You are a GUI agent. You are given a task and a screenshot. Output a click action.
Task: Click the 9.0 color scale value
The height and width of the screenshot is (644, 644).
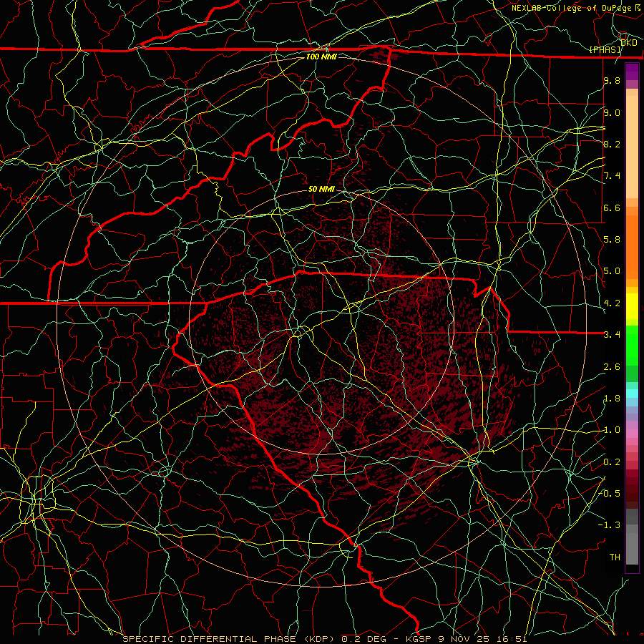pos(612,112)
